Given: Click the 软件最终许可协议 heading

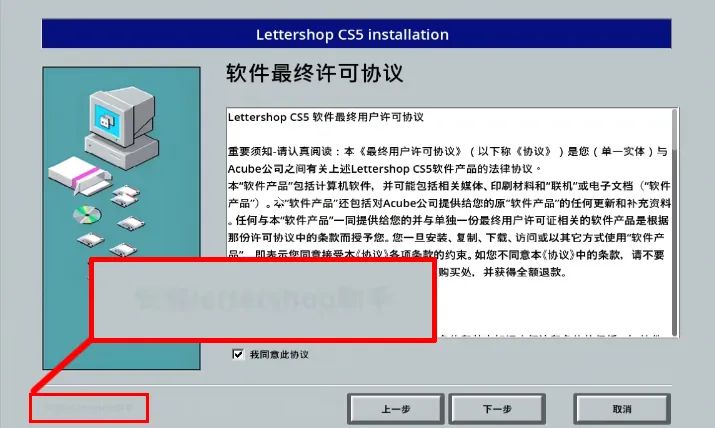Looking at the screenshot, I should point(315,73).
